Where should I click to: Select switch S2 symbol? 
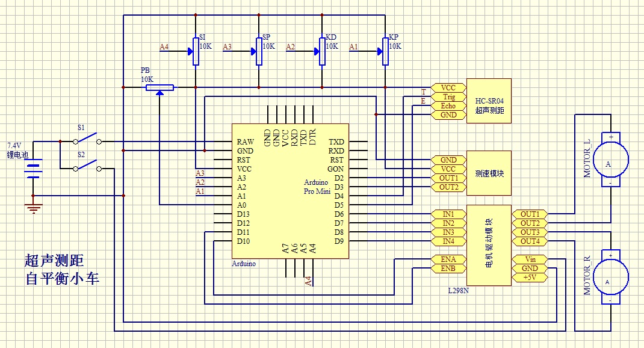pyautogui.click(x=87, y=166)
